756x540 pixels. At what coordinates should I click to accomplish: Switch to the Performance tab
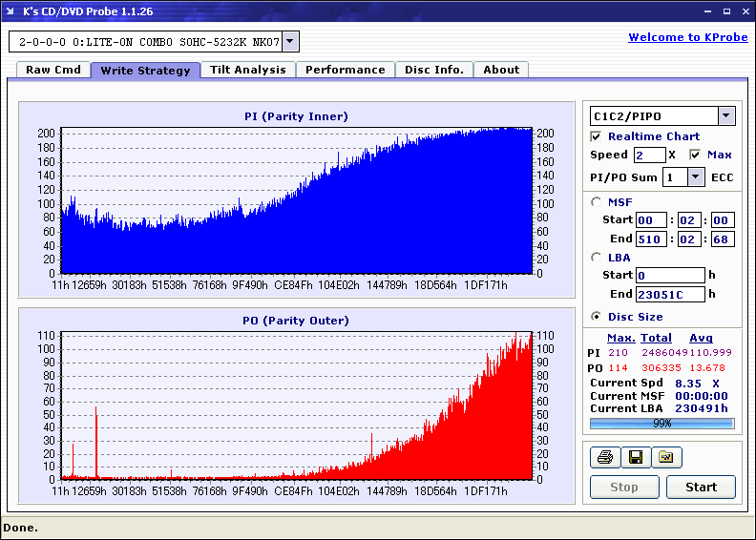pos(346,70)
